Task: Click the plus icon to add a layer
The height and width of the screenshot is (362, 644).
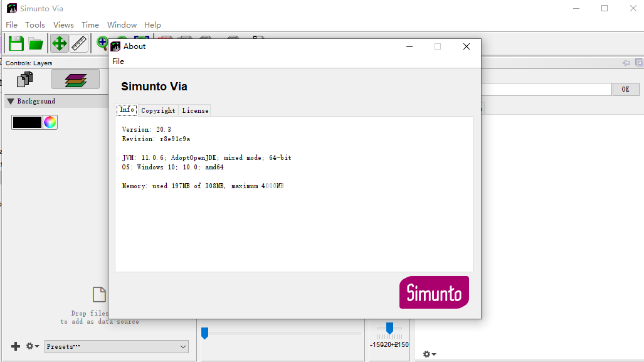Action: click(x=16, y=346)
